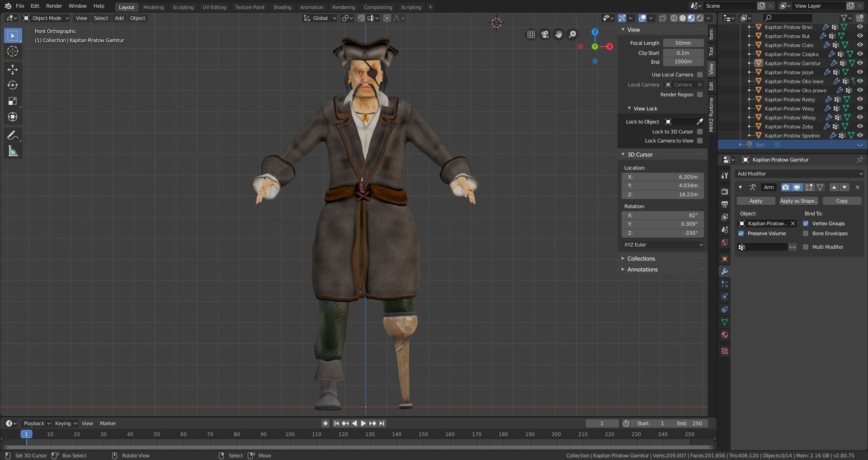Viewport: 868px width, 460px height.
Task: Click the eyedropper for Lock to Object
Action: click(699, 122)
